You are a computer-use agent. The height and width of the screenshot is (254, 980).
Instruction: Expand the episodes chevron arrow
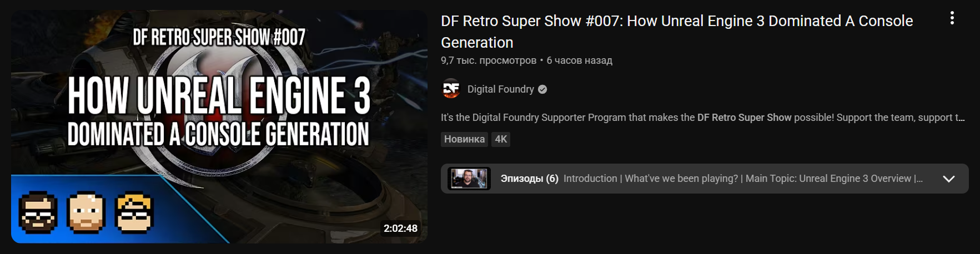point(949,179)
